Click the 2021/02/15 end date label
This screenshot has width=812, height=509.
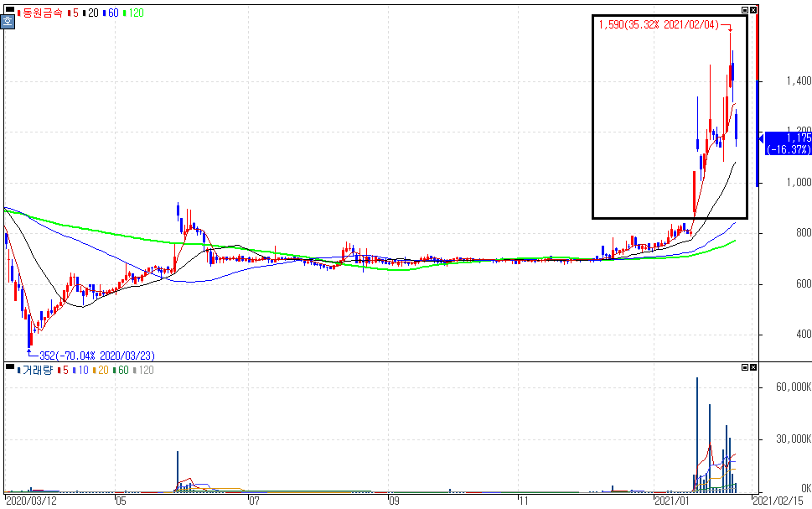point(778,501)
